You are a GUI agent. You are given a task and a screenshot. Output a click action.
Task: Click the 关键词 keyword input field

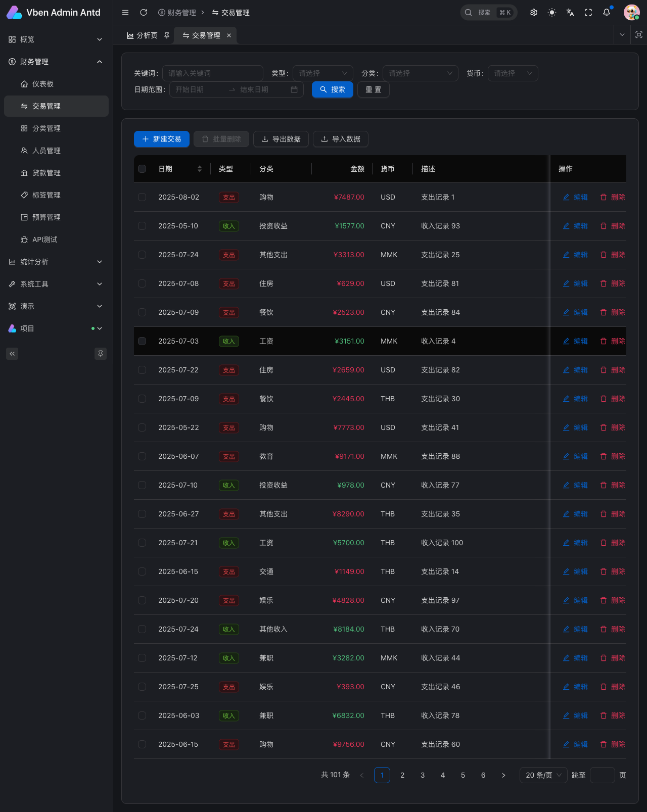[212, 73]
